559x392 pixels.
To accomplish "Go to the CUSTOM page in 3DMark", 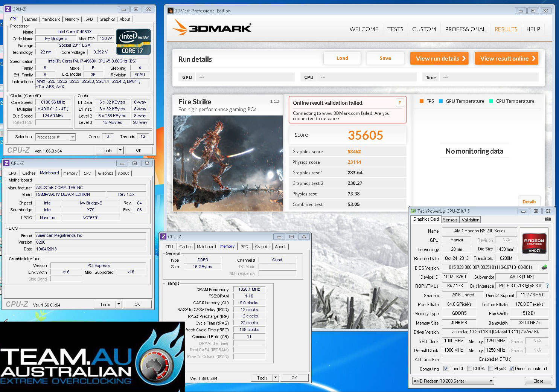I will point(424,29).
